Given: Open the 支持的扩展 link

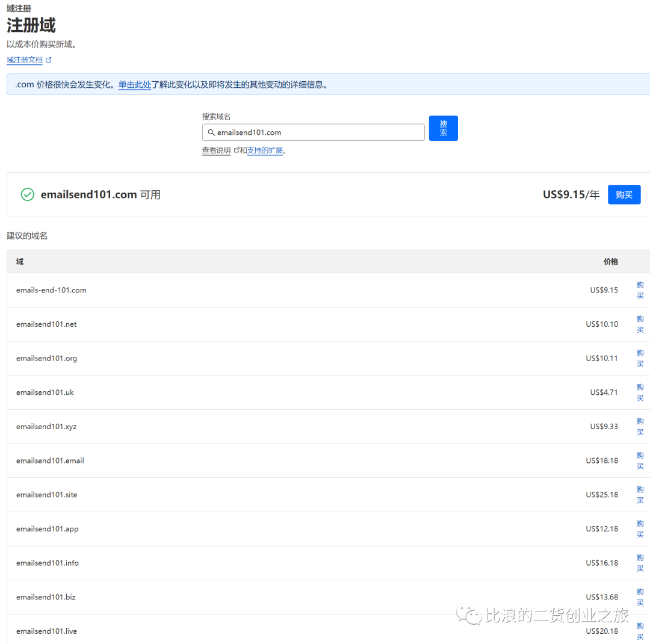Looking at the screenshot, I should pyautogui.click(x=265, y=150).
